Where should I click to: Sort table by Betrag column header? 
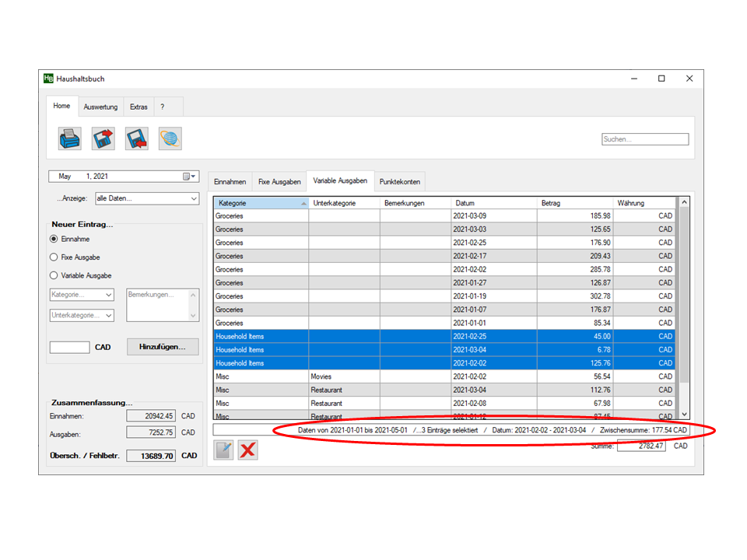click(574, 203)
